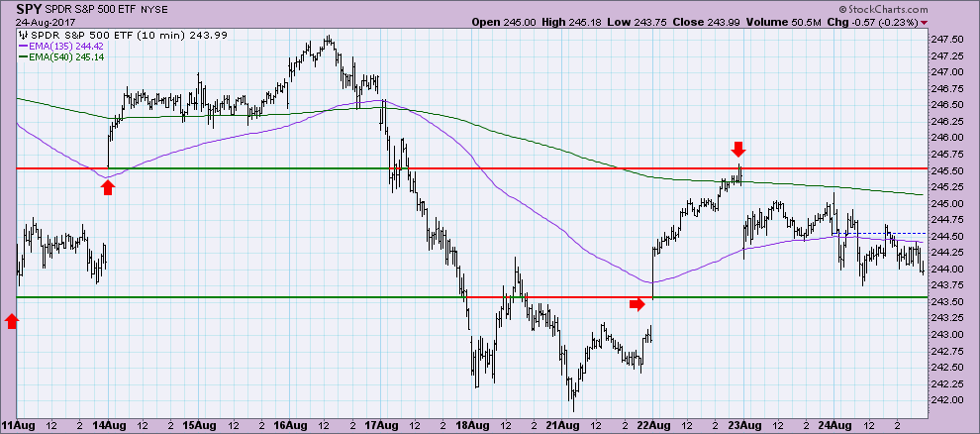Click the red down triangle beside Chg
The height and width of the screenshot is (434, 980).
click(x=925, y=23)
